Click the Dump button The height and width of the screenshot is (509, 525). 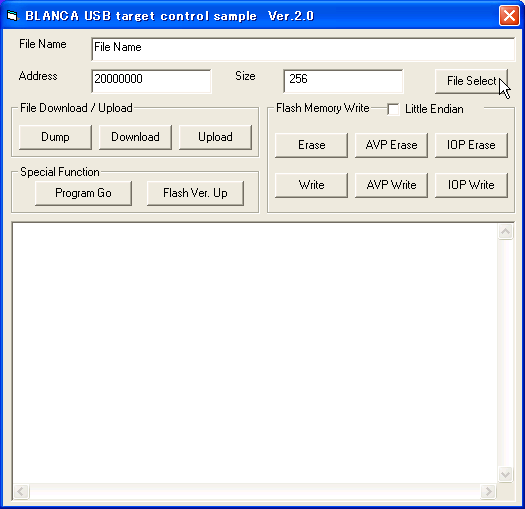pyautogui.click(x=55, y=137)
